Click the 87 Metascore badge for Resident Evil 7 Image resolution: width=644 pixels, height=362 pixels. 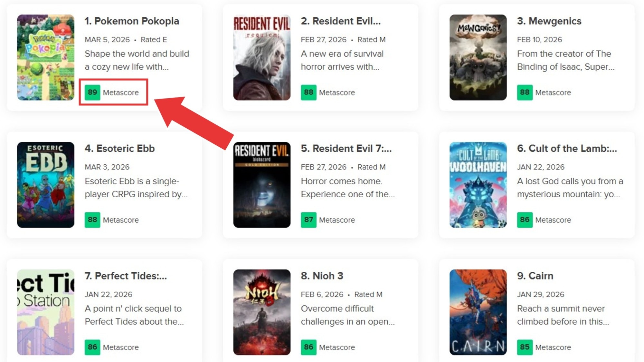pyautogui.click(x=308, y=220)
